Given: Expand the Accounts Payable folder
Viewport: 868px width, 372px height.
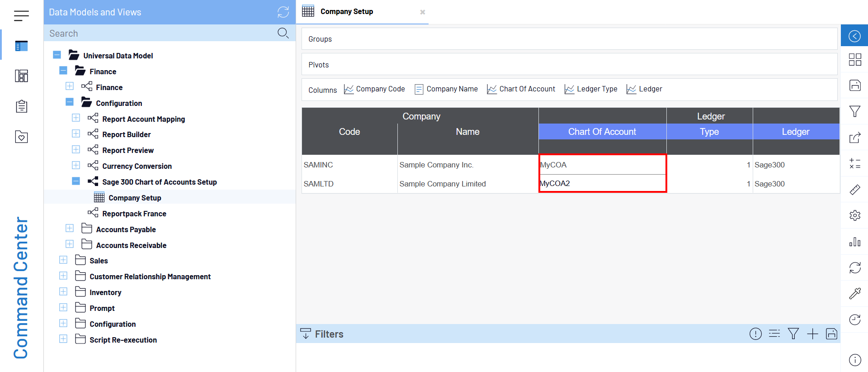Looking at the screenshot, I should (x=70, y=229).
